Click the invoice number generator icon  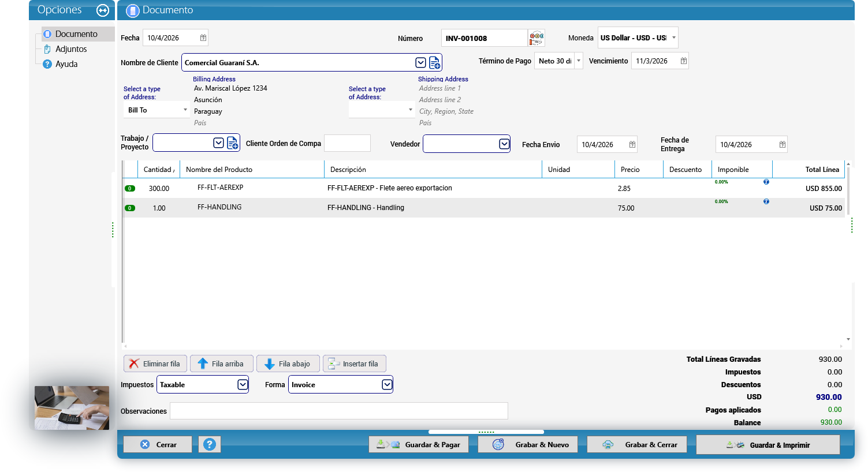537,38
